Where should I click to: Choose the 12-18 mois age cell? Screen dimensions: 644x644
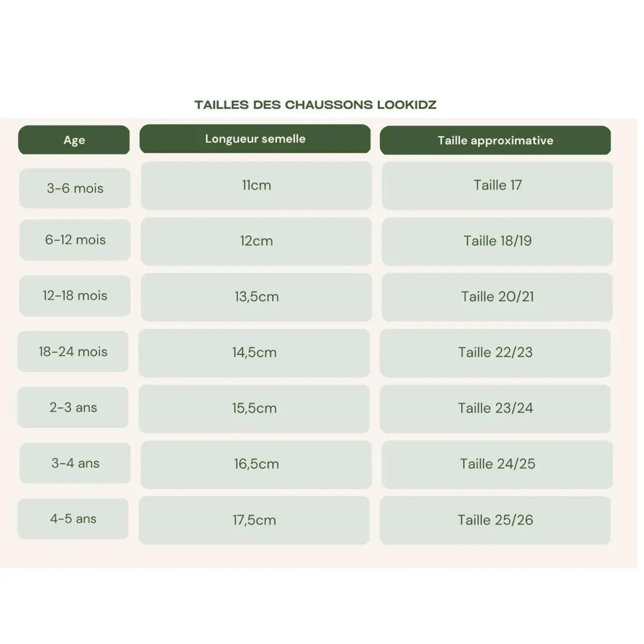75,296
